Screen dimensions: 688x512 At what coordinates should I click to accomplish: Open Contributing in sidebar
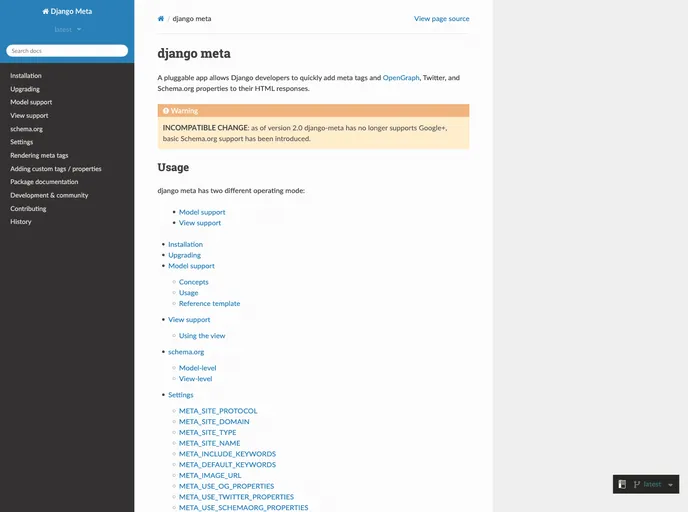pyautogui.click(x=28, y=208)
